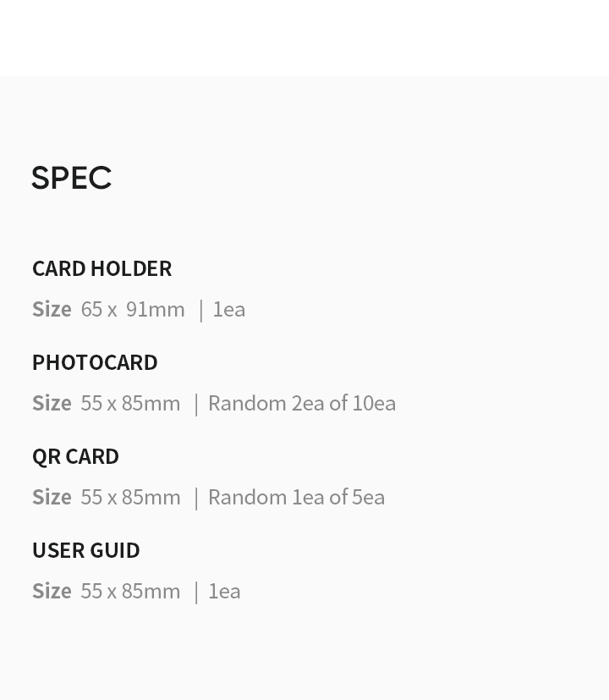Screen dimensions: 609x700
Task: Click the 65 x 91mm size text
Action: [x=133, y=310]
